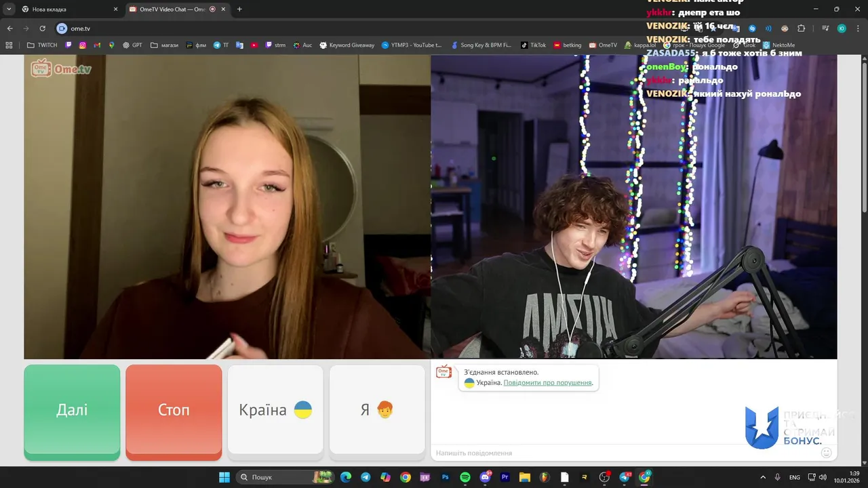This screenshot has height=488, width=868.
Task: Open the NektoMe bookmark
Action: click(x=778, y=45)
